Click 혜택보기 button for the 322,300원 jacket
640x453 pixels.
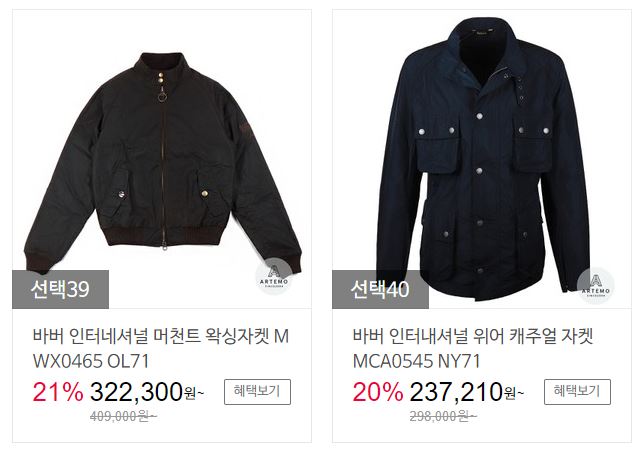pyautogui.click(x=257, y=392)
